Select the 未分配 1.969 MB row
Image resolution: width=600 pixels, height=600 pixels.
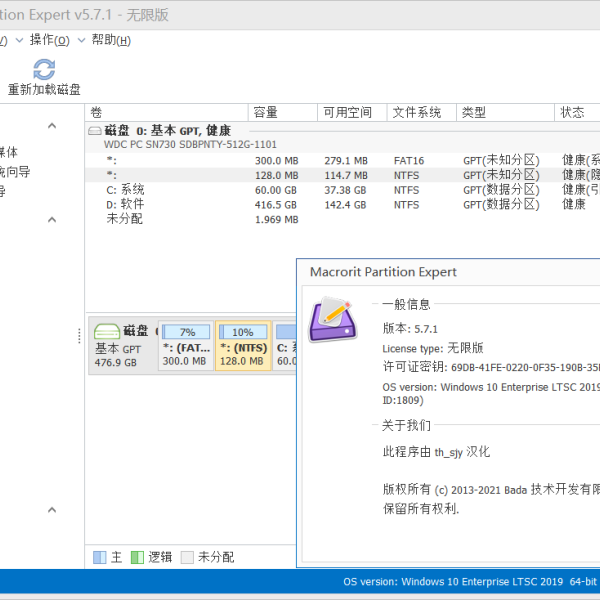tap(343, 219)
